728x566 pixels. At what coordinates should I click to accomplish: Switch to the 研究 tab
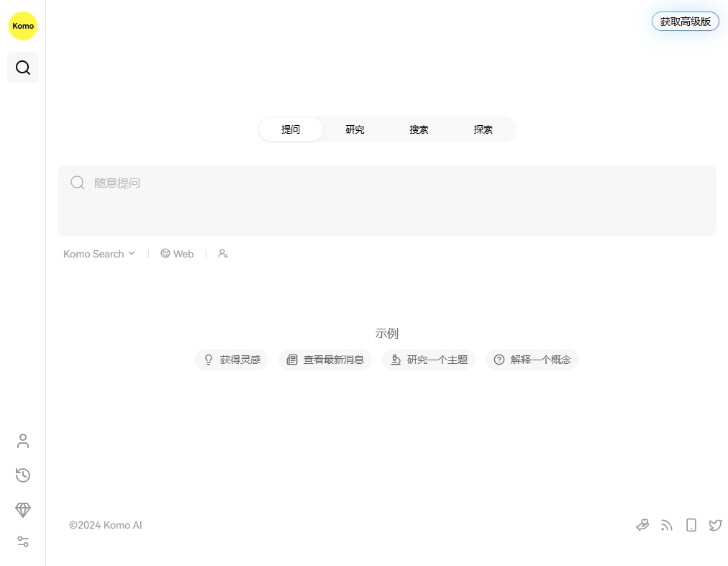[x=355, y=129]
